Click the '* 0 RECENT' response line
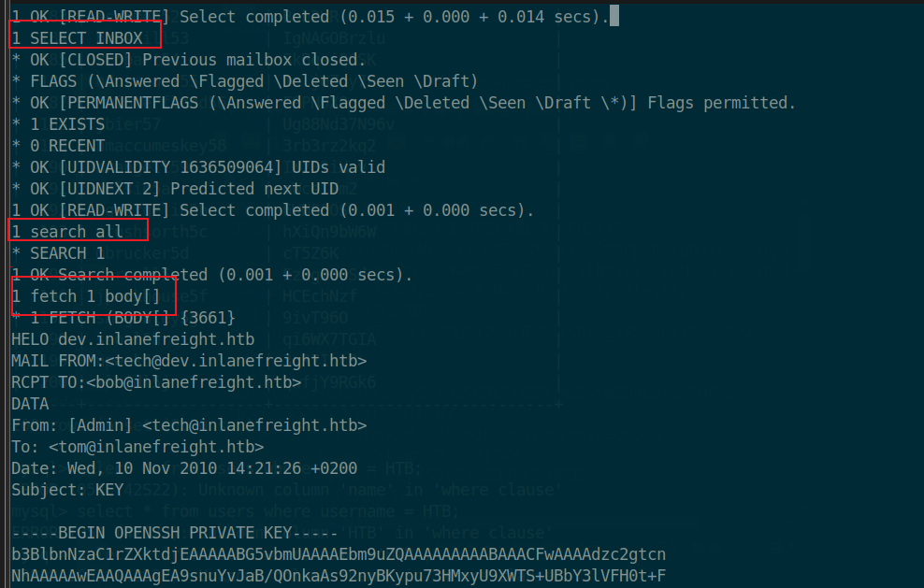The width and height of the screenshot is (924, 588). pos(58,146)
